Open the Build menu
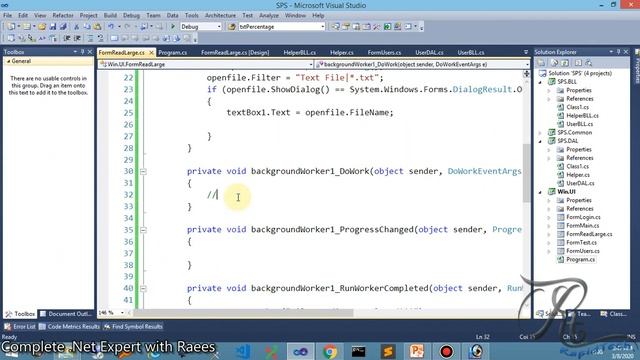640x360 pixels. [x=110, y=16]
